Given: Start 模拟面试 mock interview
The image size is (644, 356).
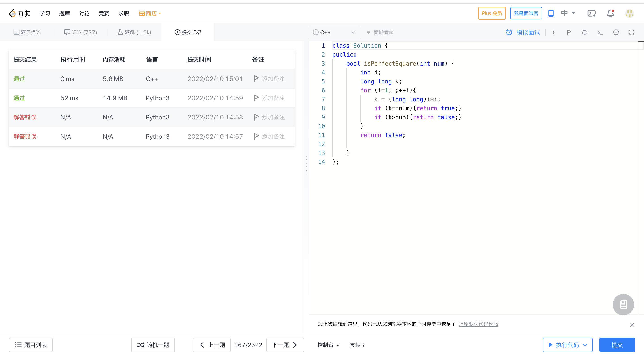Looking at the screenshot, I should pos(523,32).
